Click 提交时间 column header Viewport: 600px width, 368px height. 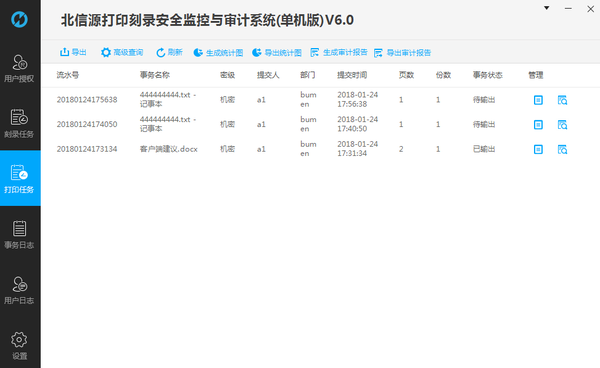(x=352, y=75)
